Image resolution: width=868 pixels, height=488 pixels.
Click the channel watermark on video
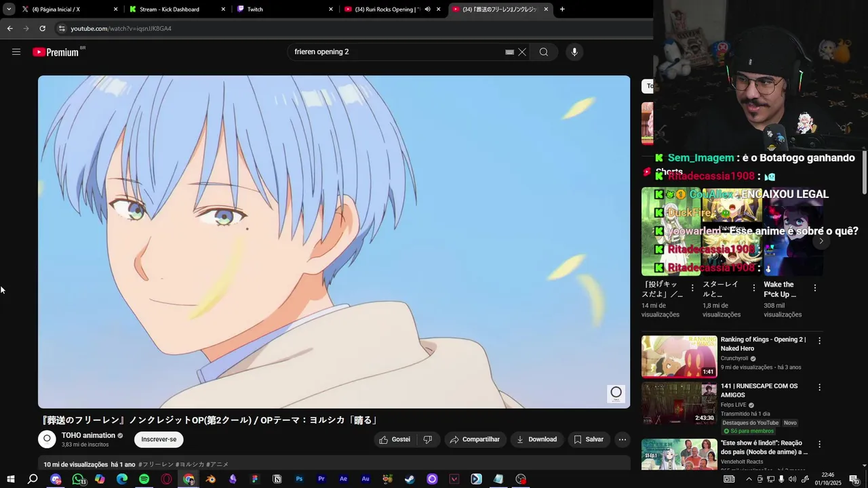click(616, 393)
